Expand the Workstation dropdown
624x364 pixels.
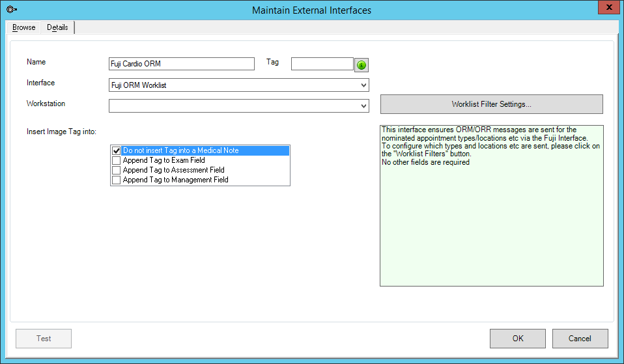click(363, 106)
